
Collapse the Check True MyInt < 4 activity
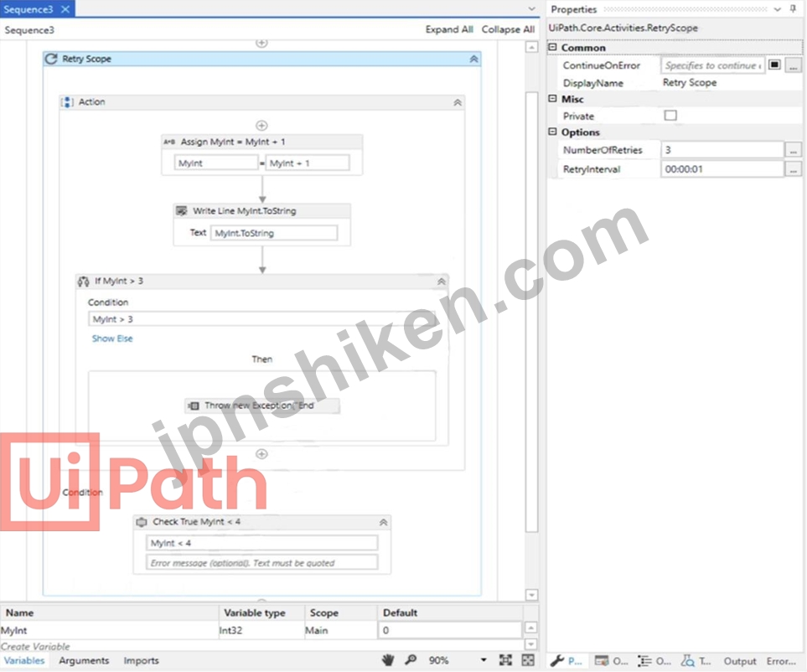[381, 521]
